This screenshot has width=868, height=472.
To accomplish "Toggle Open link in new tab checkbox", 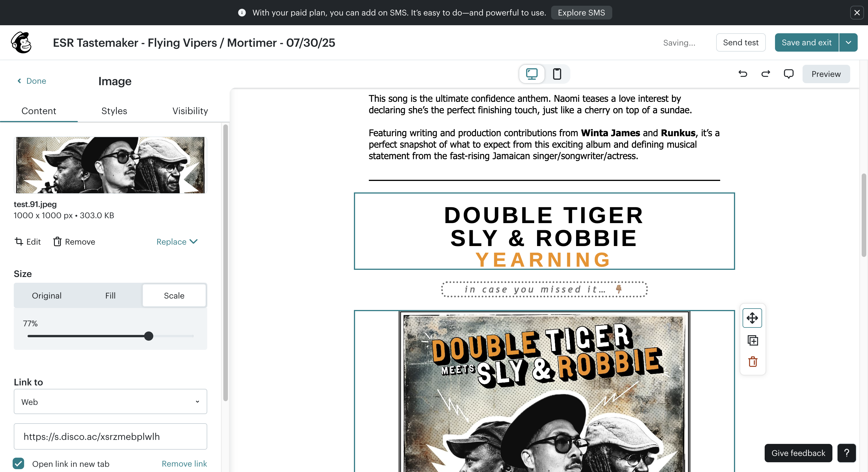I will coord(19,464).
